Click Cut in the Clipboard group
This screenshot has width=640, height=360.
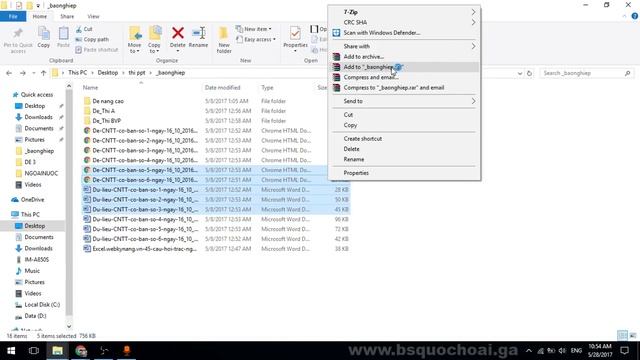(x=84, y=29)
